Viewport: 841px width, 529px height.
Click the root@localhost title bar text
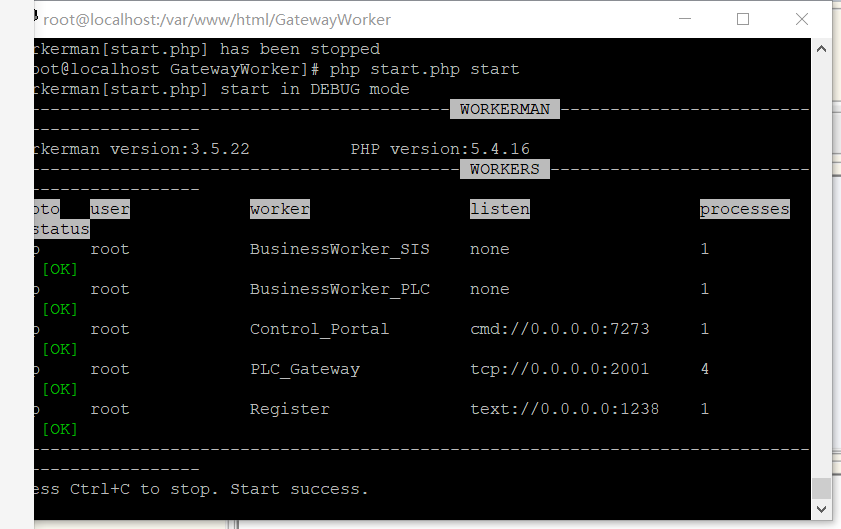pyautogui.click(x=217, y=20)
